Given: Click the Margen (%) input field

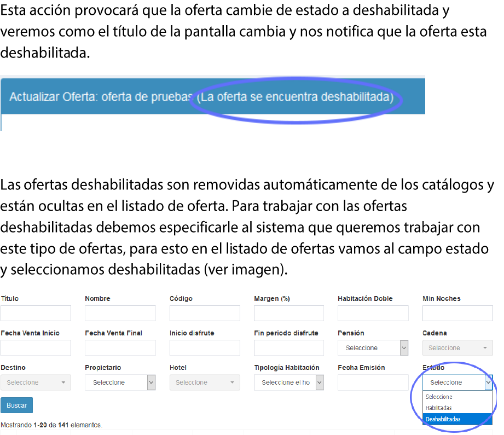Looking at the screenshot, I should 289,313.
